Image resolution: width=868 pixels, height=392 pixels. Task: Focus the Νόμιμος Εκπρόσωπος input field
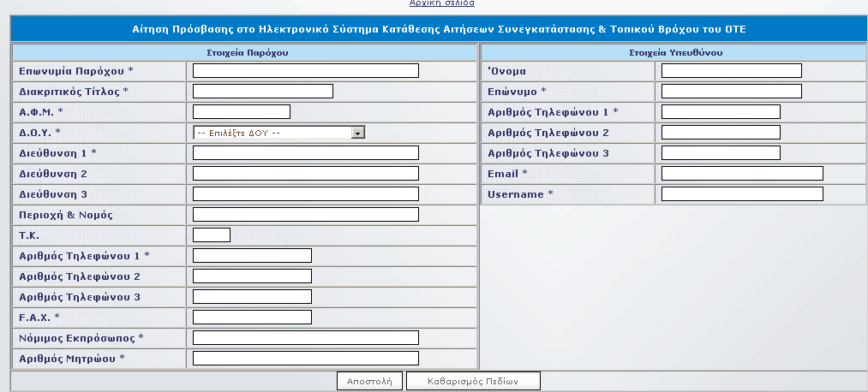point(306,338)
